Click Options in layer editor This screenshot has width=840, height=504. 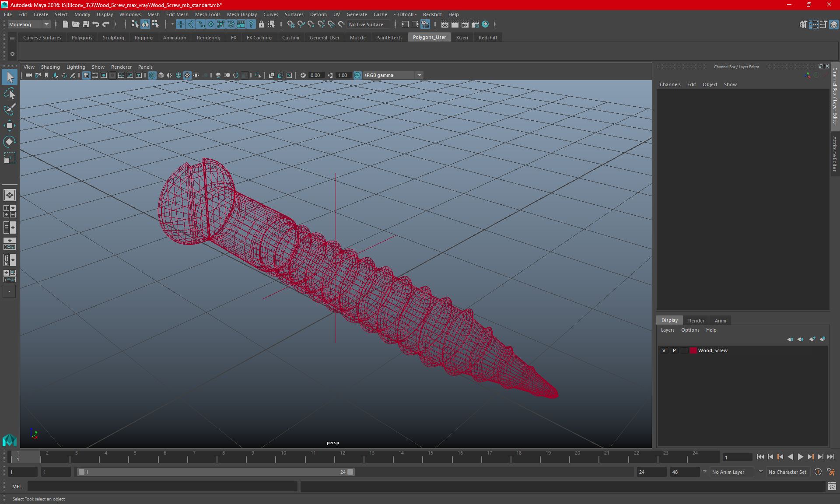(x=690, y=330)
